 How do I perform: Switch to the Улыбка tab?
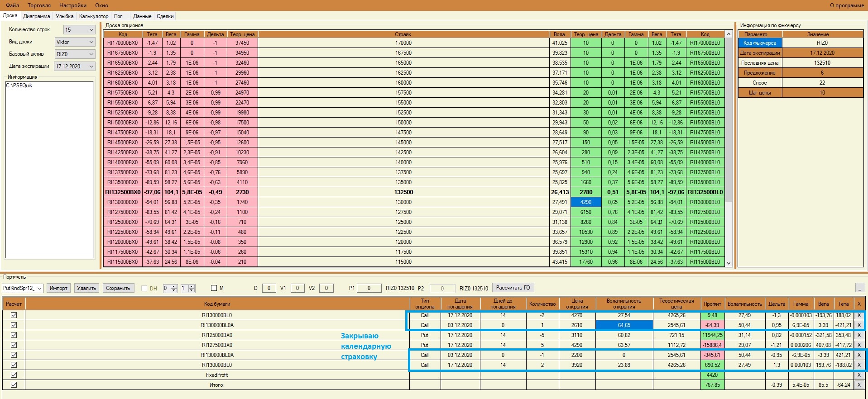click(65, 16)
